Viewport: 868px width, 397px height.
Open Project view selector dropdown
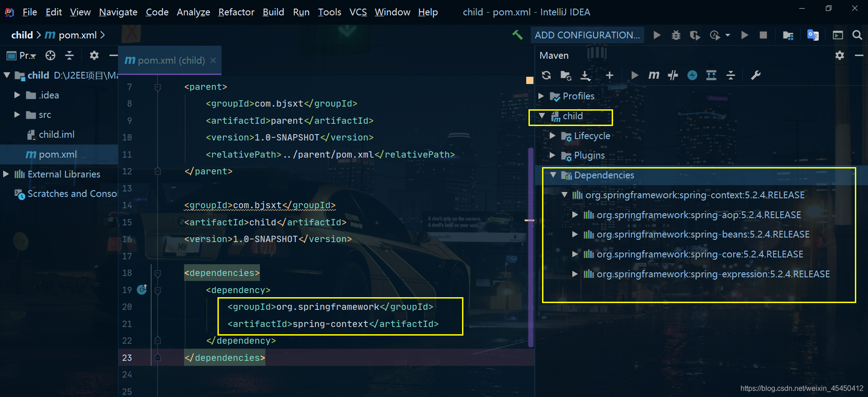(21, 55)
